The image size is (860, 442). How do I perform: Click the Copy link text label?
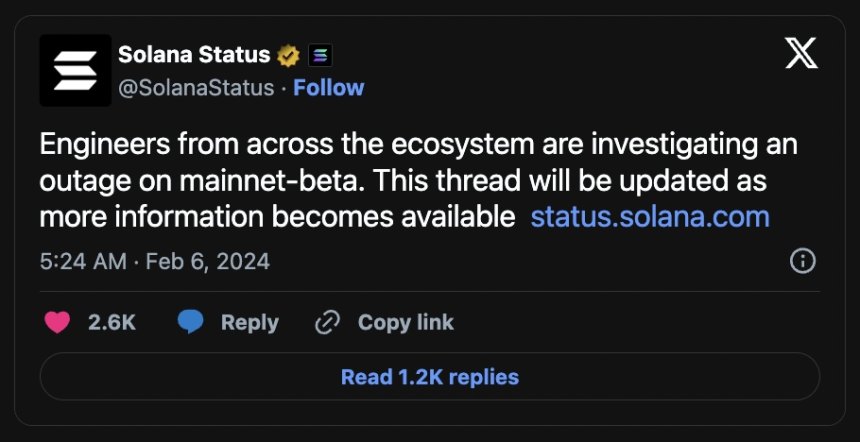coord(405,322)
